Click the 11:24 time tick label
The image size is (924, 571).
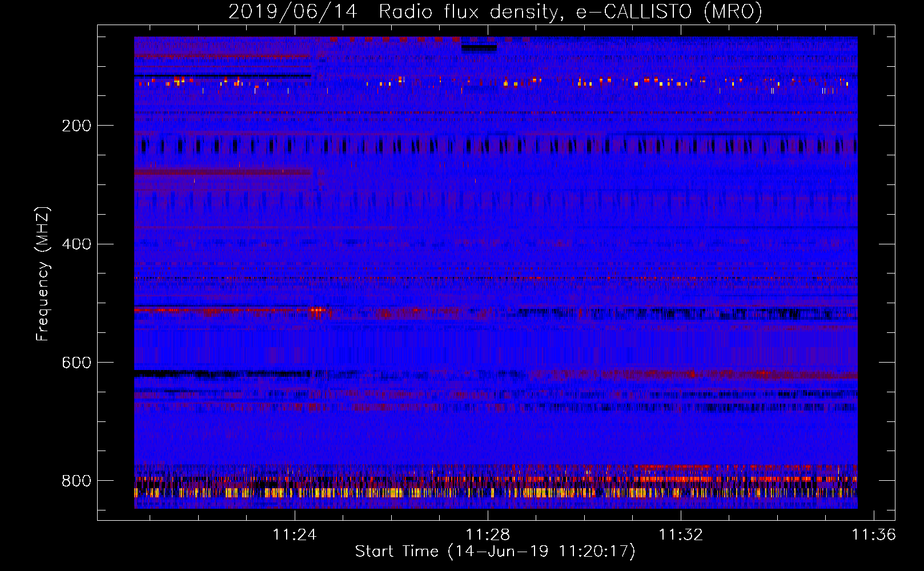pos(295,534)
